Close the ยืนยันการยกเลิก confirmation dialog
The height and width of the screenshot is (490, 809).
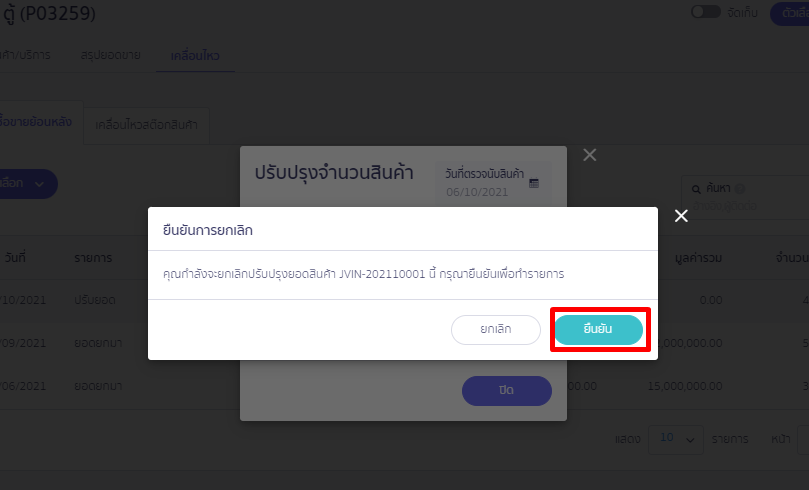pyautogui.click(x=681, y=216)
